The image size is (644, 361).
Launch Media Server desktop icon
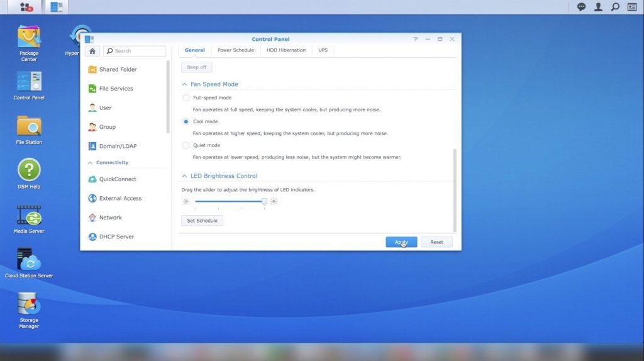click(29, 219)
